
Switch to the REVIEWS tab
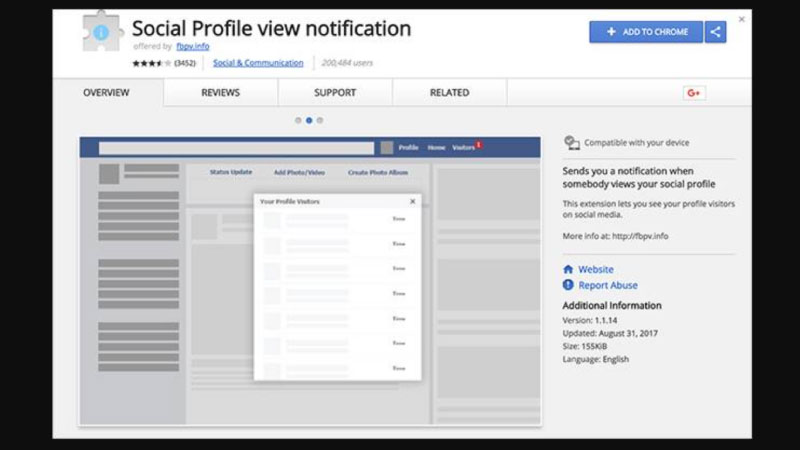point(220,93)
